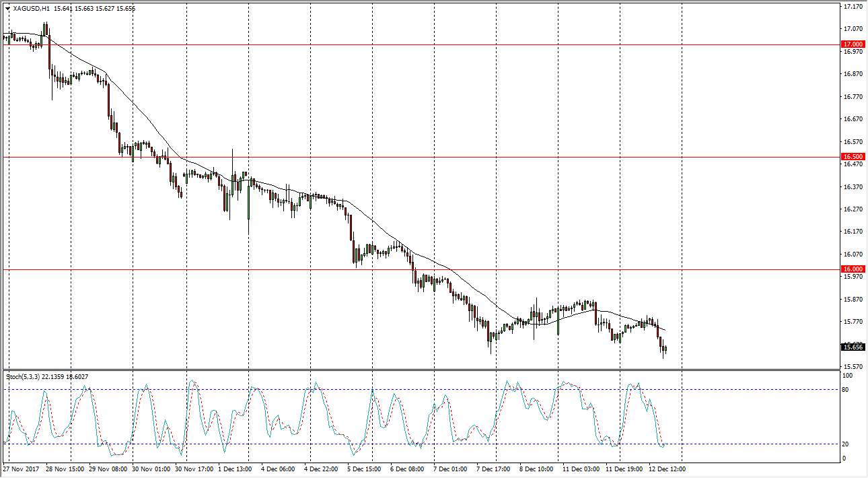868x478 pixels.
Task: Click the 80 level on stochastic scale
Action: point(846,390)
